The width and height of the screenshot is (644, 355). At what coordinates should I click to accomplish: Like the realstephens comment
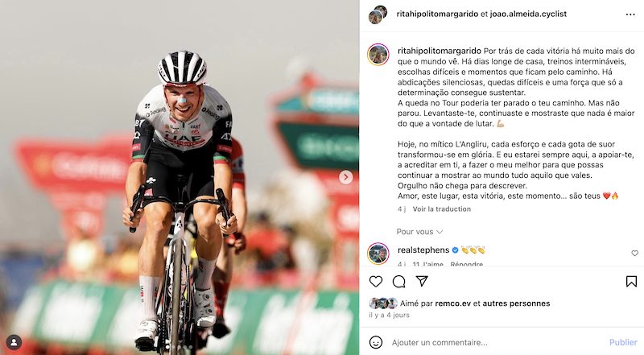[634, 253]
